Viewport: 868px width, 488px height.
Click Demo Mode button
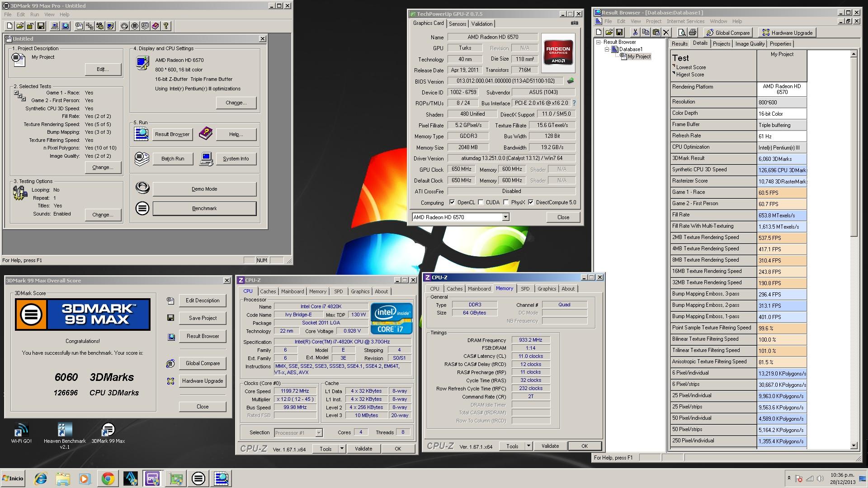coord(204,189)
